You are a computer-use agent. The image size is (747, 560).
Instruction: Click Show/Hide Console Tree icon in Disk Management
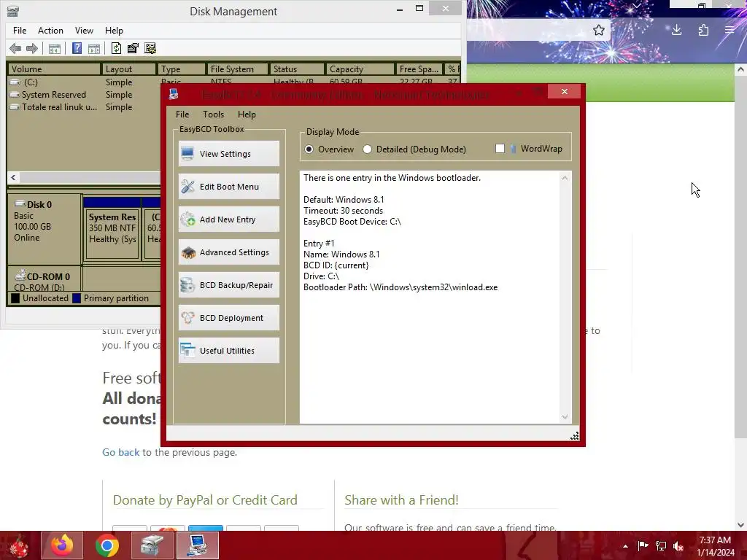click(54, 48)
